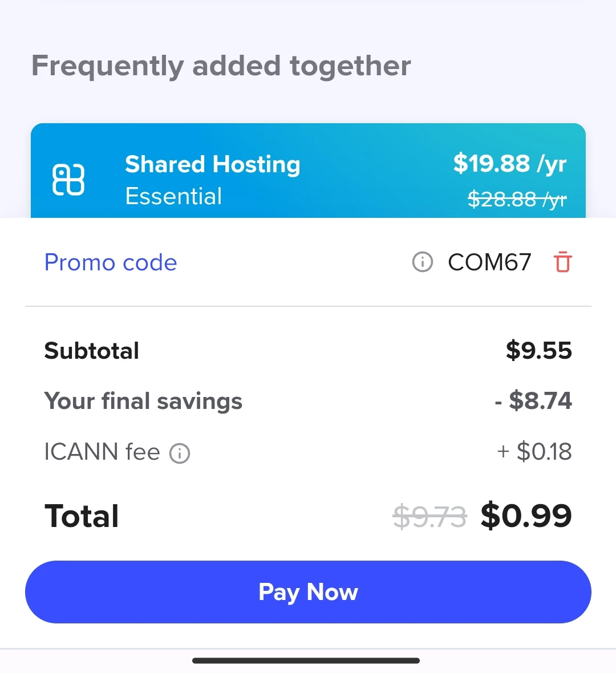Screen dimensions: 616x673
Task: Click the $19.88 /yr hosting price
Action: pos(509,164)
